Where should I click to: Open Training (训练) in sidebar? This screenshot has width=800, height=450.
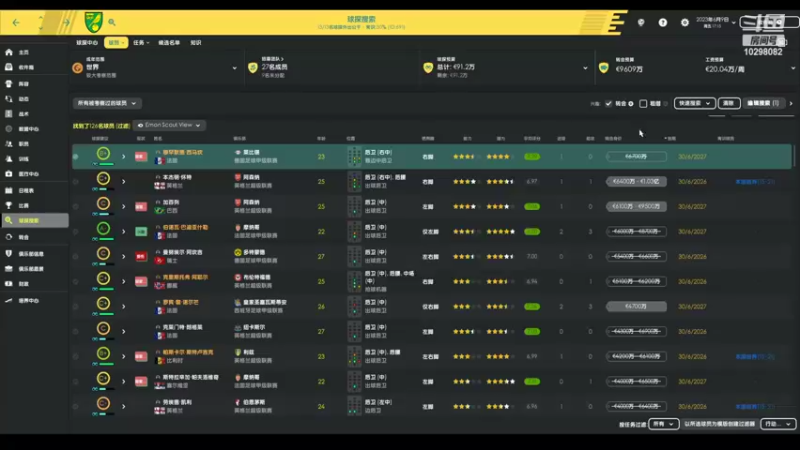(34, 159)
